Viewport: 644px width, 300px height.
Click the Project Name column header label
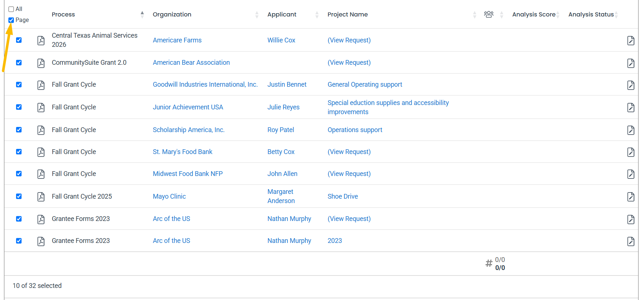point(348,14)
